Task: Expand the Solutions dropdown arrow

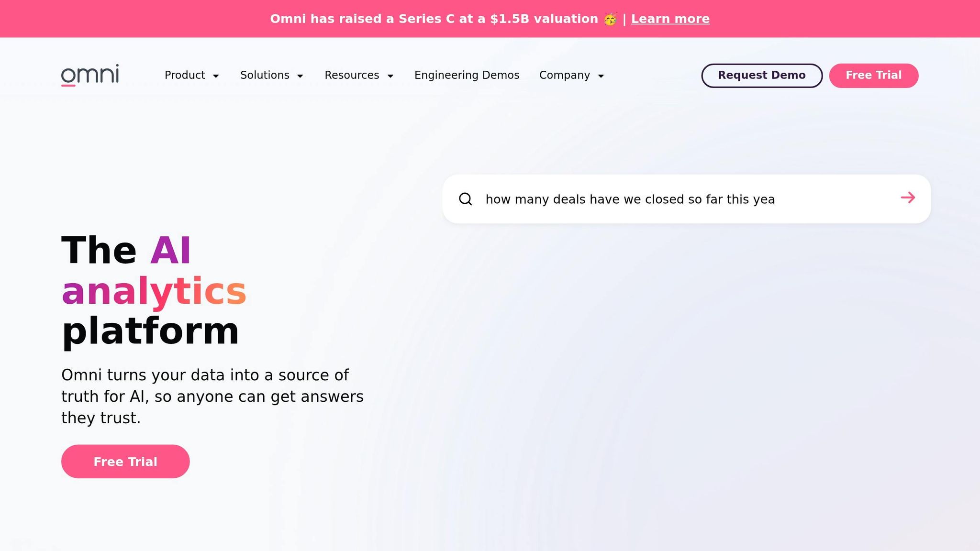Action: pyautogui.click(x=300, y=76)
